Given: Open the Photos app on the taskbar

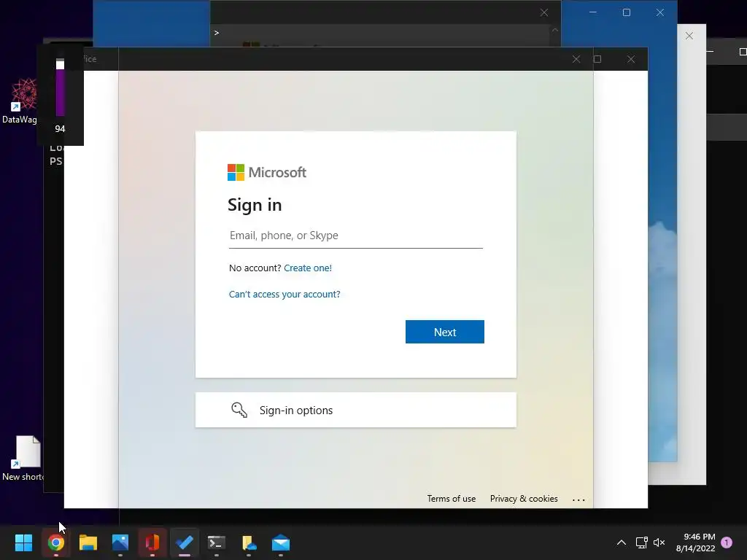Looking at the screenshot, I should coord(120,542).
